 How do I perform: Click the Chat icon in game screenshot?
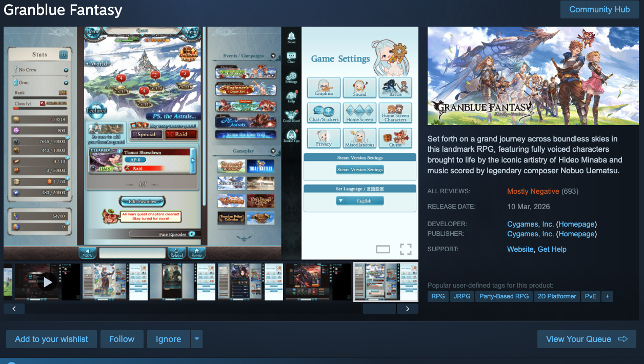pyautogui.click(x=291, y=57)
